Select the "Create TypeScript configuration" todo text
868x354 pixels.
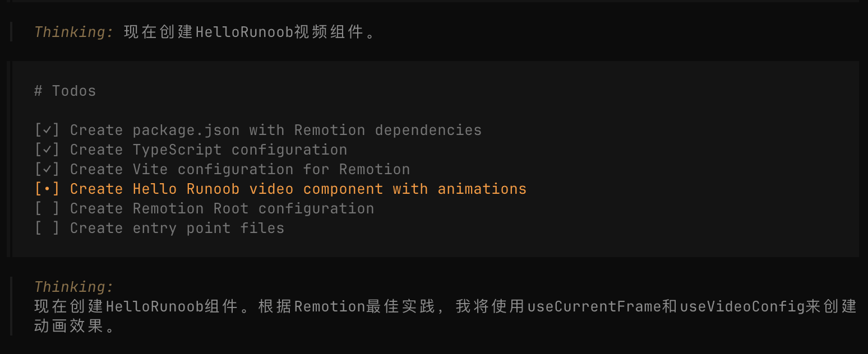point(208,150)
